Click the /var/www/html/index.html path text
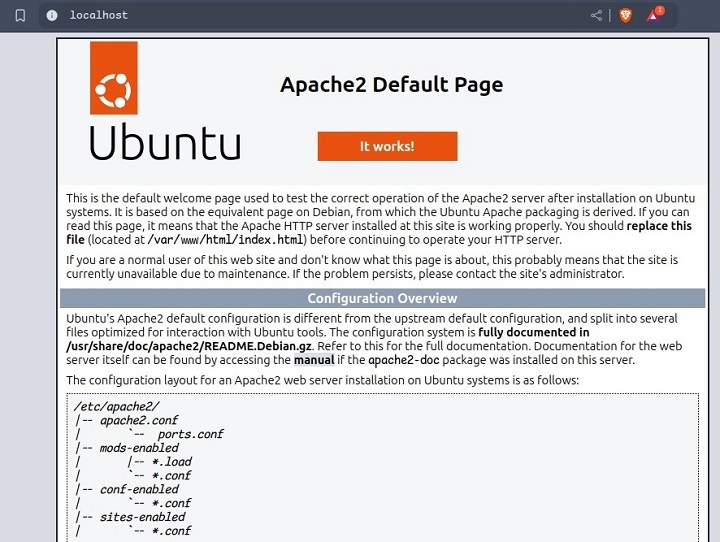 click(x=225, y=240)
